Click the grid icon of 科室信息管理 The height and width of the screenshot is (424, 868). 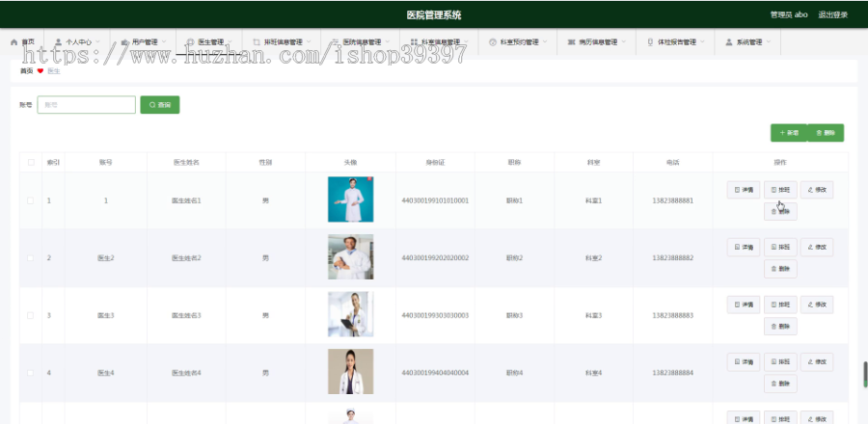pyautogui.click(x=414, y=42)
